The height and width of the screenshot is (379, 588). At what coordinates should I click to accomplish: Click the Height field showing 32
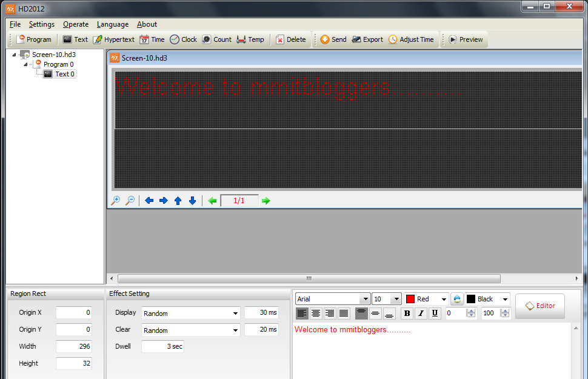(x=74, y=363)
